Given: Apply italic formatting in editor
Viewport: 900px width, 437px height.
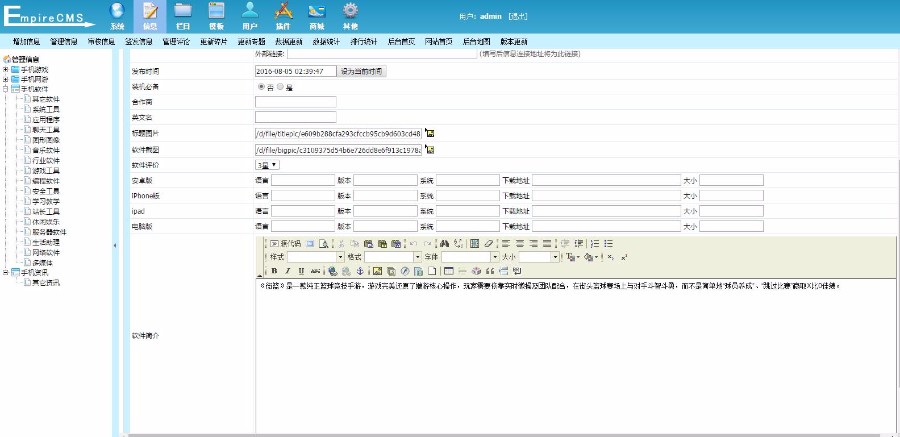Looking at the screenshot, I should click(x=288, y=271).
